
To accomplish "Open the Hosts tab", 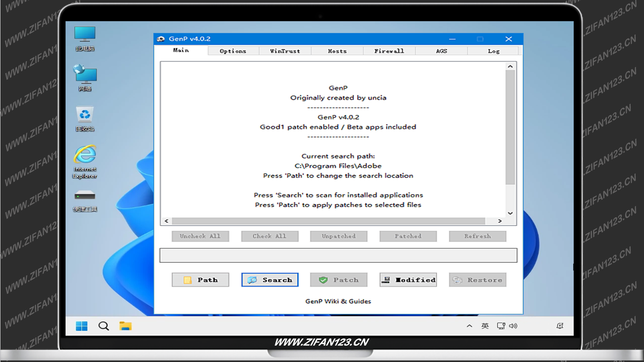I will [337, 51].
